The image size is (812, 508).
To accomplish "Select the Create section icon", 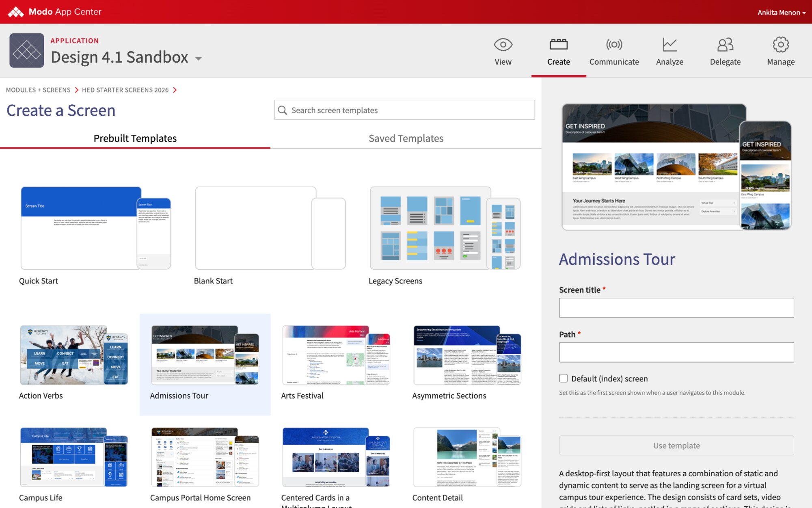I will [x=558, y=44].
